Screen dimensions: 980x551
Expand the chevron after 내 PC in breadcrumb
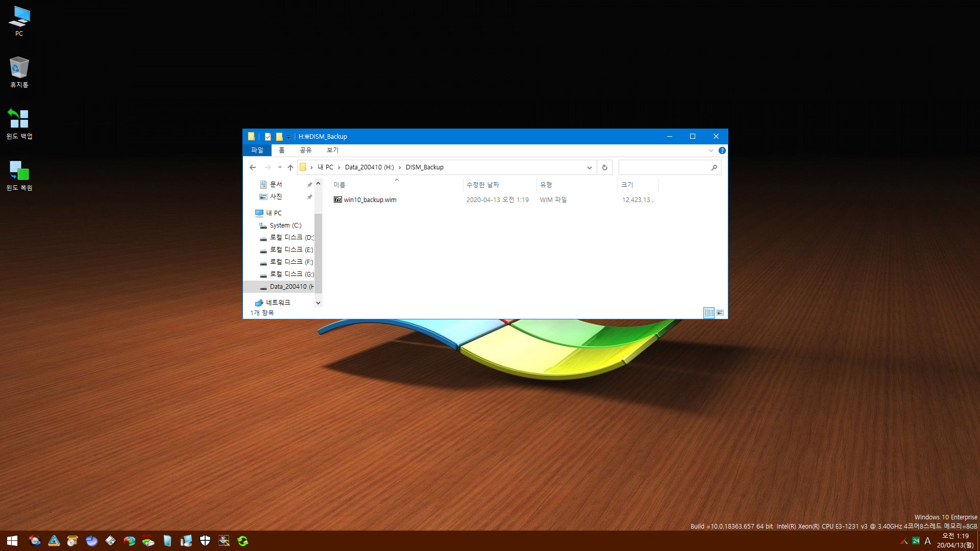pyautogui.click(x=339, y=167)
